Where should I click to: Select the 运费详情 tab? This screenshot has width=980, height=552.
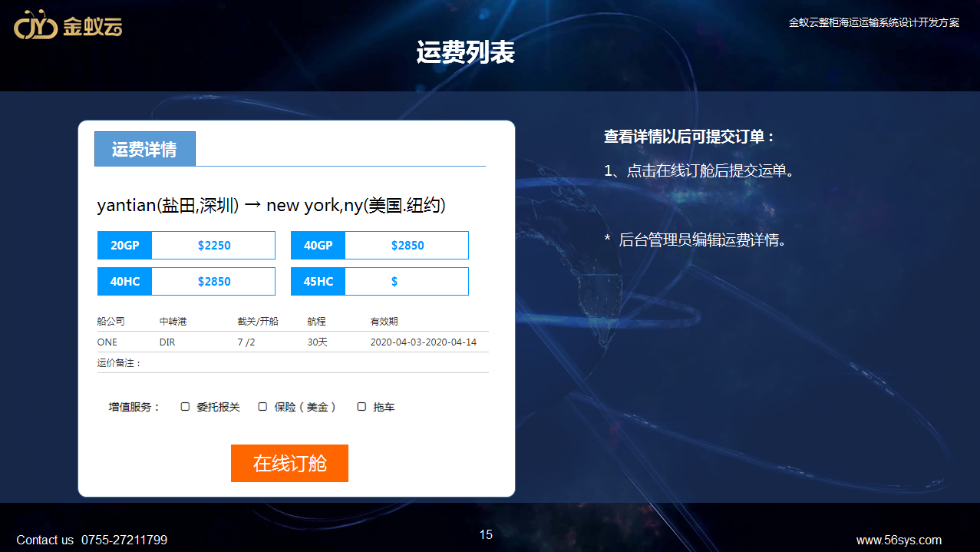[x=144, y=149]
